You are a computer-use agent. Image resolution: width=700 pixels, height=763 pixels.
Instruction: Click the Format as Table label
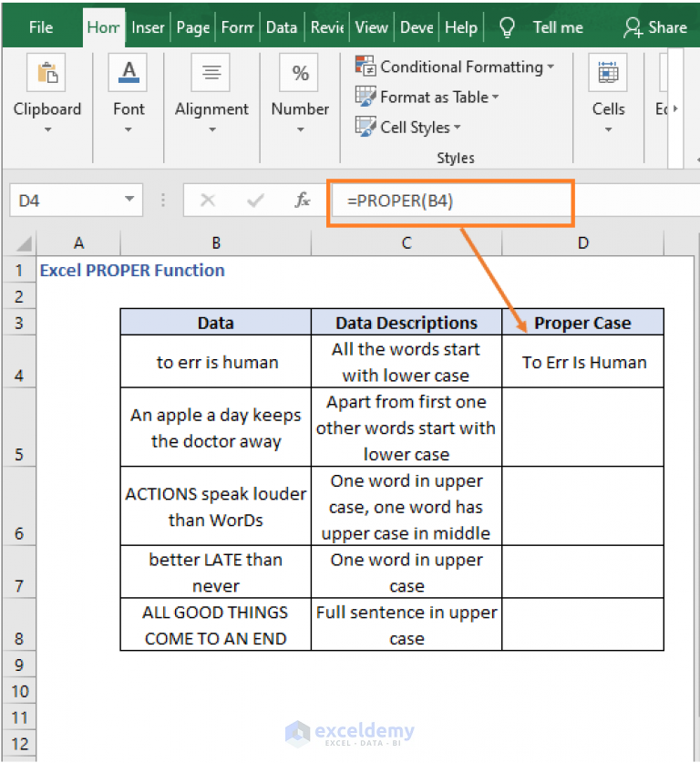434,97
